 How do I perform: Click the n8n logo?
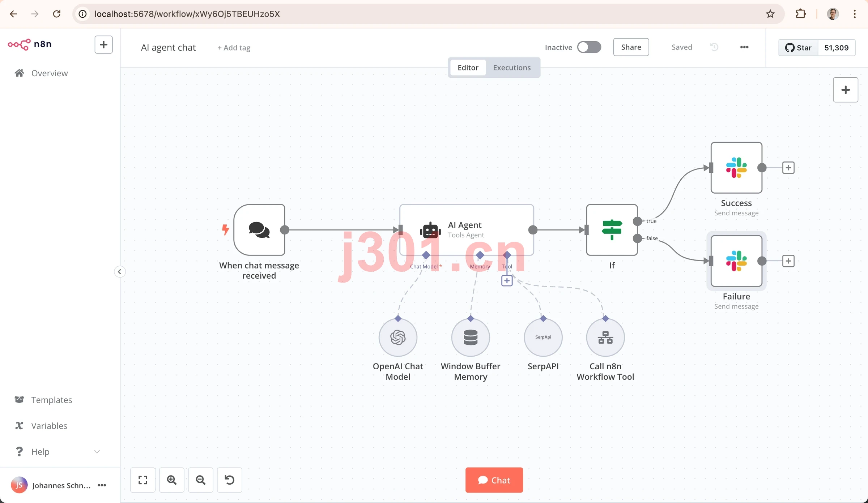pyautogui.click(x=30, y=44)
